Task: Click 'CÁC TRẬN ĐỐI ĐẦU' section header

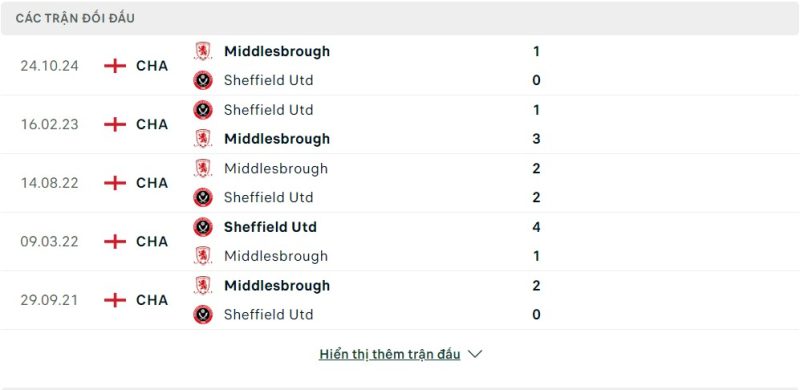Action: tap(75, 18)
